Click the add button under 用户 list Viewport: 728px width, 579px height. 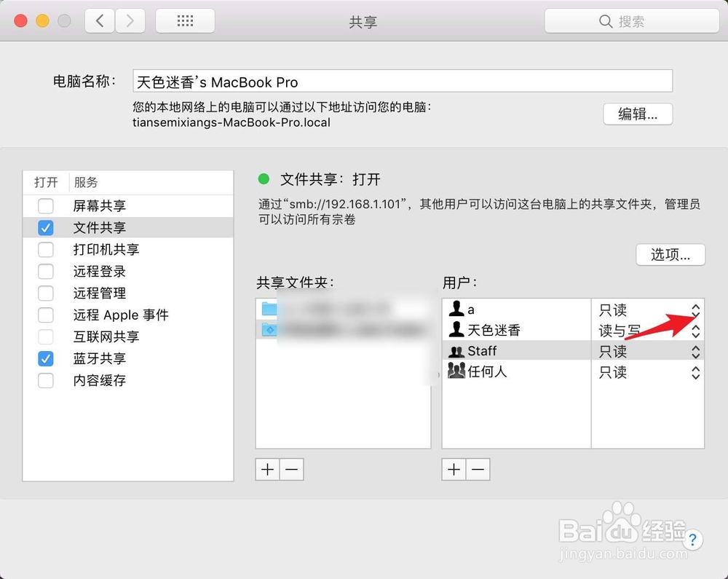[x=453, y=469]
